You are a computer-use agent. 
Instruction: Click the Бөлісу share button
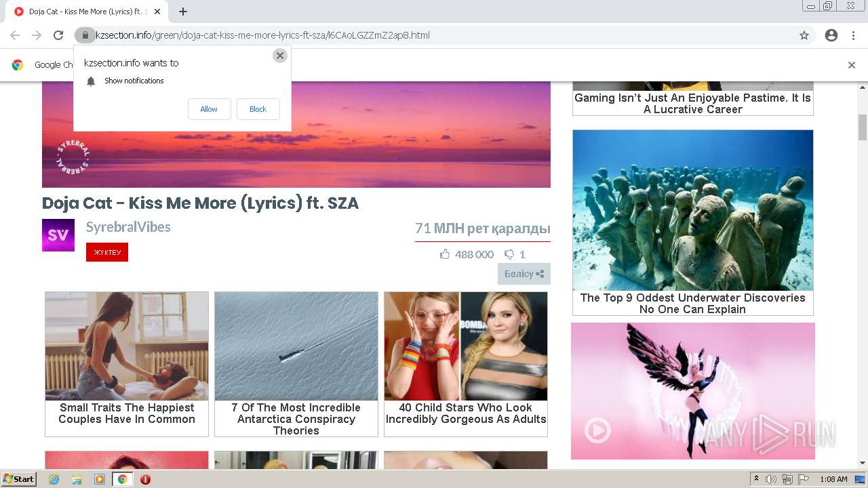524,274
